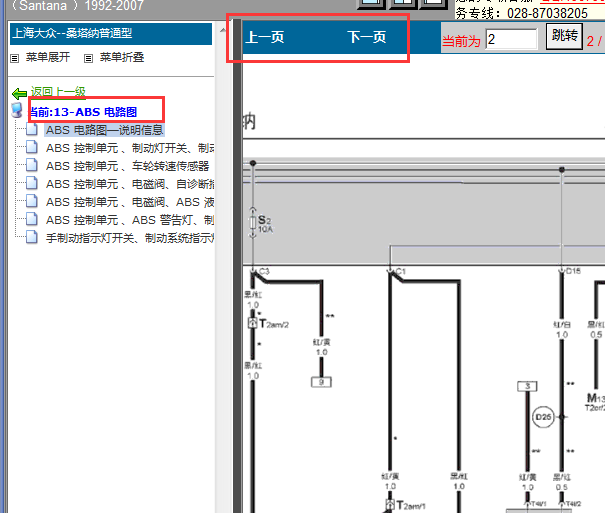This screenshot has height=513, width=605.
Task: Click the 菜单展开 list icon
Action: click(15, 58)
